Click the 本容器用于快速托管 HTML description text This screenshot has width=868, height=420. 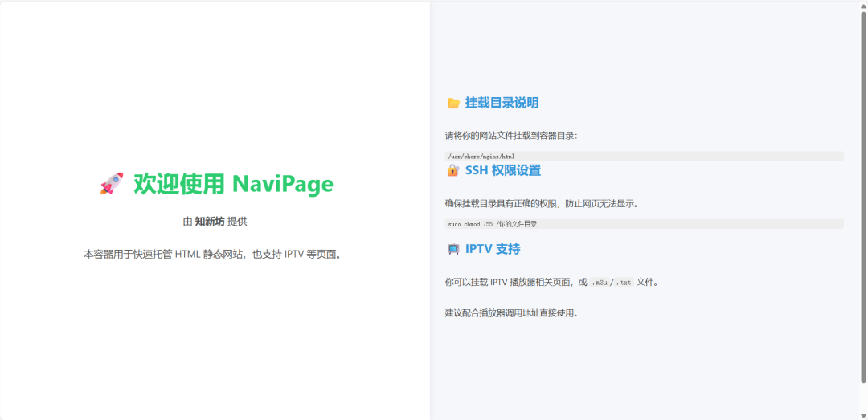(x=215, y=254)
